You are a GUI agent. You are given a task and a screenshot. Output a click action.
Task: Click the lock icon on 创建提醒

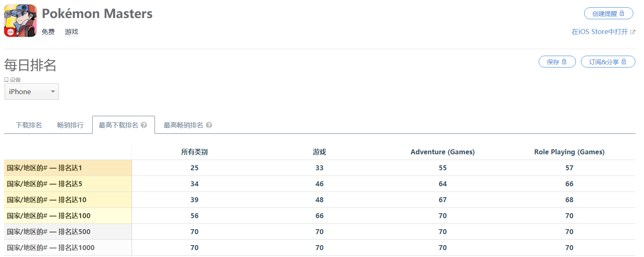pos(622,14)
